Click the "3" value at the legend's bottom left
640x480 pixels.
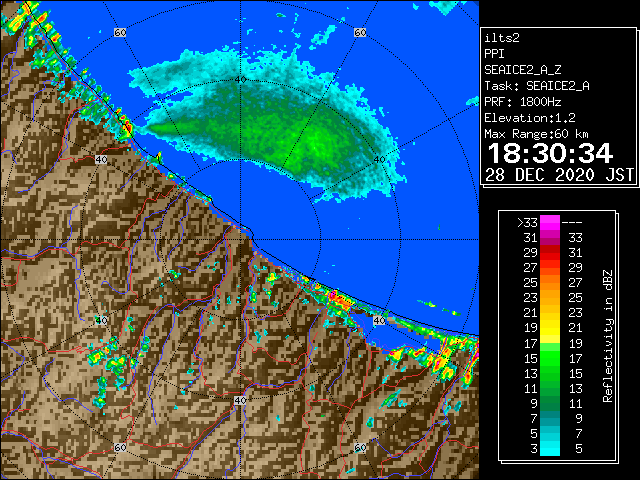[x=534, y=449]
